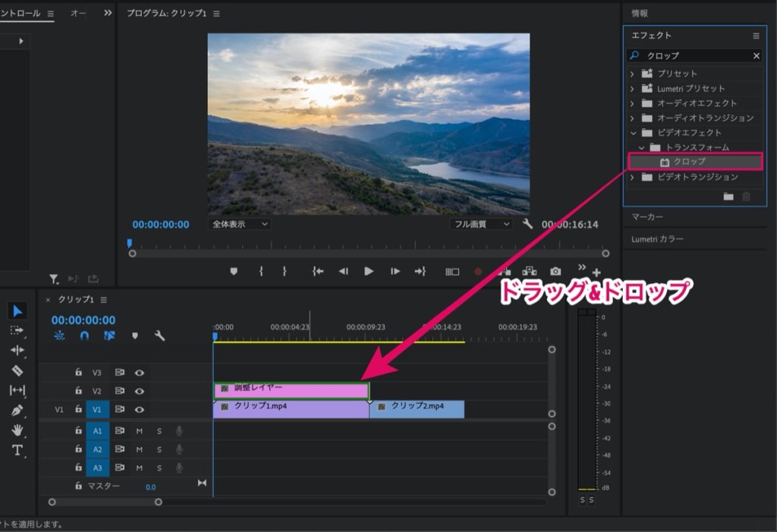Image resolution: width=777 pixels, height=532 pixels.
Task: Solo the A2 audio track
Action: [x=159, y=449]
